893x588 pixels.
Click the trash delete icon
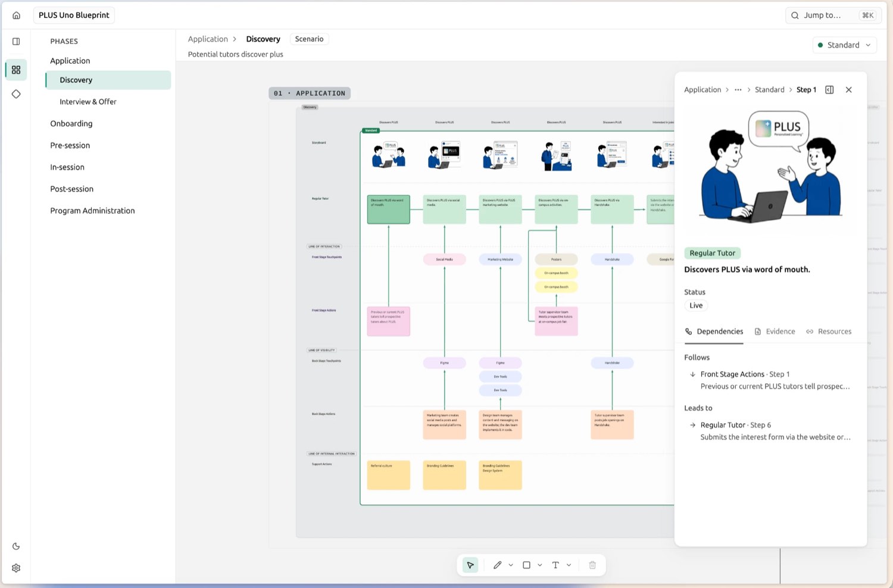pyautogui.click(x=592, y=565)
